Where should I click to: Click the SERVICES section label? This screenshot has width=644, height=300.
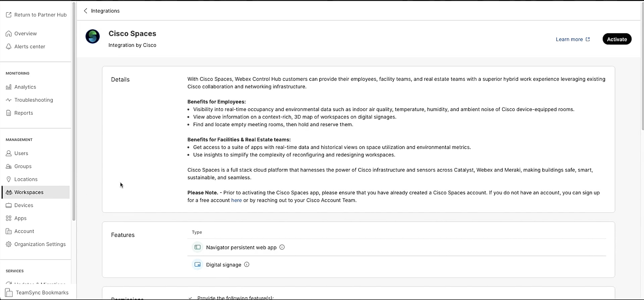pyautogui.click(x=15, y=271)
